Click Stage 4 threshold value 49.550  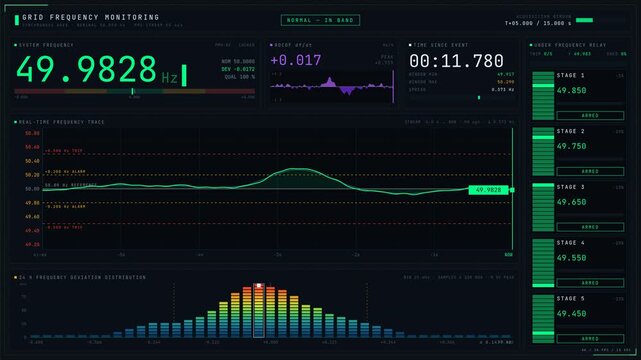click(x=572, y=258)
